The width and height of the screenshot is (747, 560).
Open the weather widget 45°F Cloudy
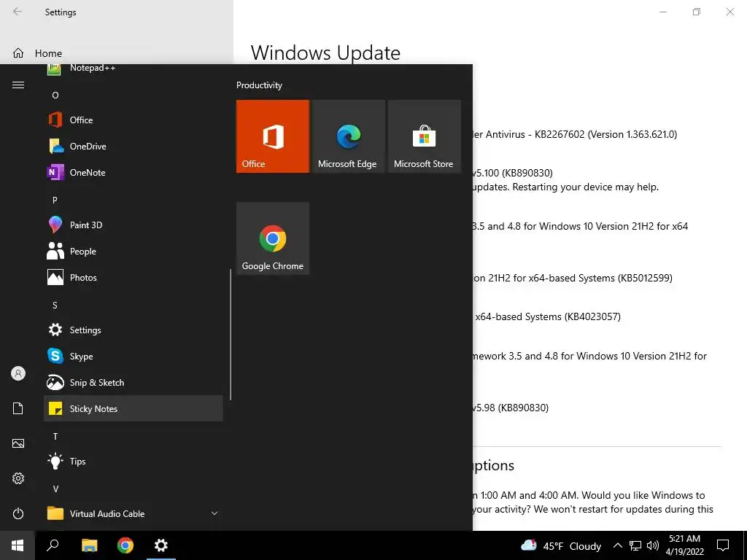tap(561, 545)
